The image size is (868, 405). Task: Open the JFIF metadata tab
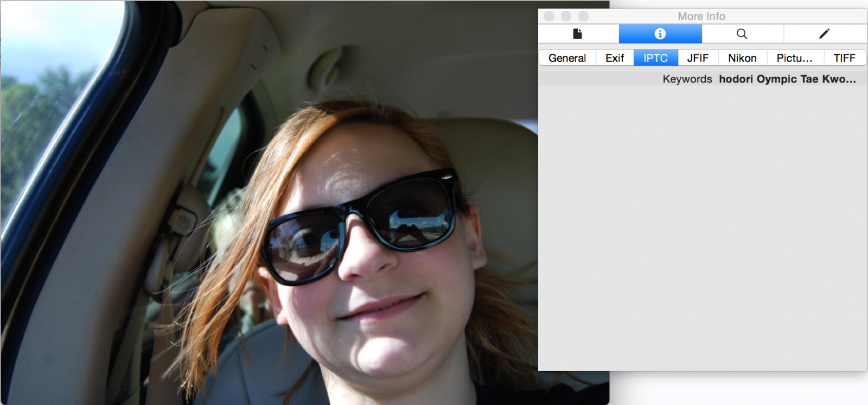click(x=698, y=58)
